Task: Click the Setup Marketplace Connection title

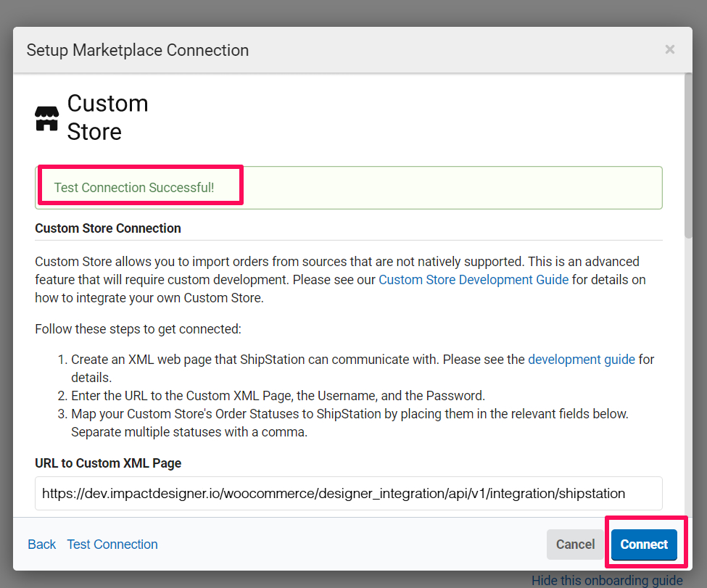Action: (138, 50)
